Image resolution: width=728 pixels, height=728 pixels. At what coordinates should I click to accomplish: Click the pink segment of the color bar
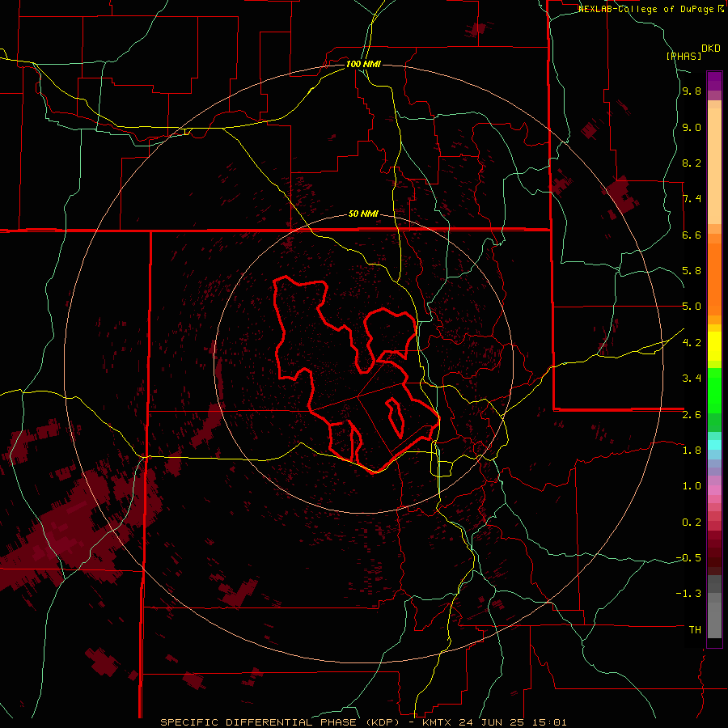tap(714, 490)
